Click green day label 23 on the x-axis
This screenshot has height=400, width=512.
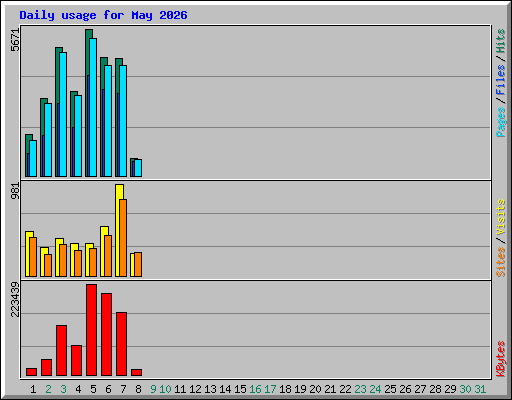(360, 389)
